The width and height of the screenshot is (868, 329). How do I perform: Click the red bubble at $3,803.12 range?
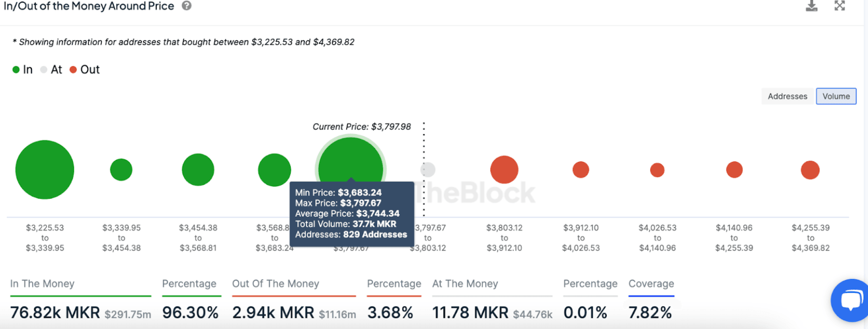(504, 170)
